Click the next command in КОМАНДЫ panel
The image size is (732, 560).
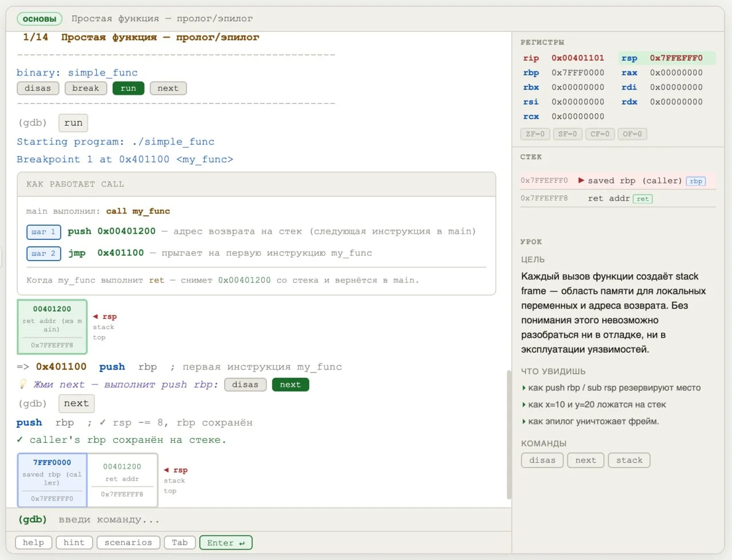[x=586, y=460]
